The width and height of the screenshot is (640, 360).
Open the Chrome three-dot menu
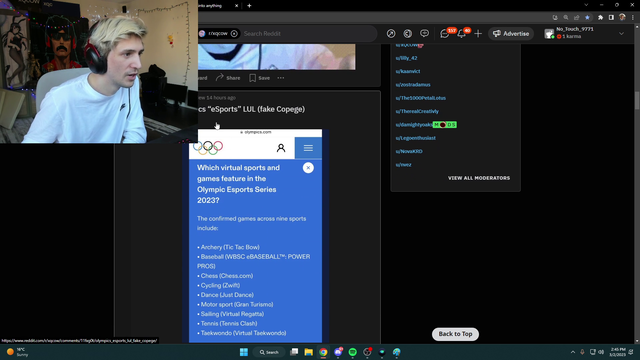click(633, 18)
